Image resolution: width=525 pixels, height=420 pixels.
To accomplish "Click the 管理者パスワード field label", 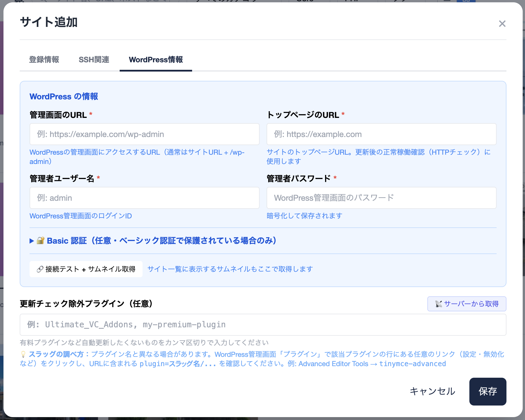I will (x=299, y=178).
